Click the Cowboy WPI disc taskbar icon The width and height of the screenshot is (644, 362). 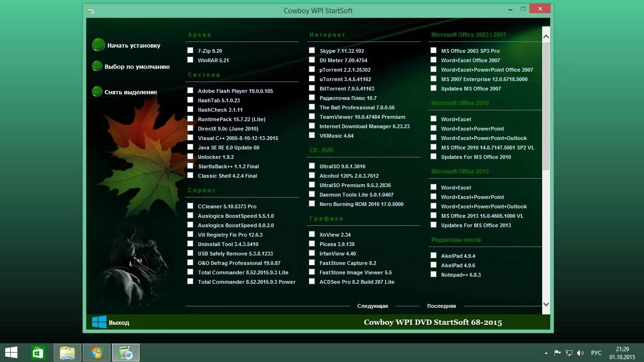[126, 353]
